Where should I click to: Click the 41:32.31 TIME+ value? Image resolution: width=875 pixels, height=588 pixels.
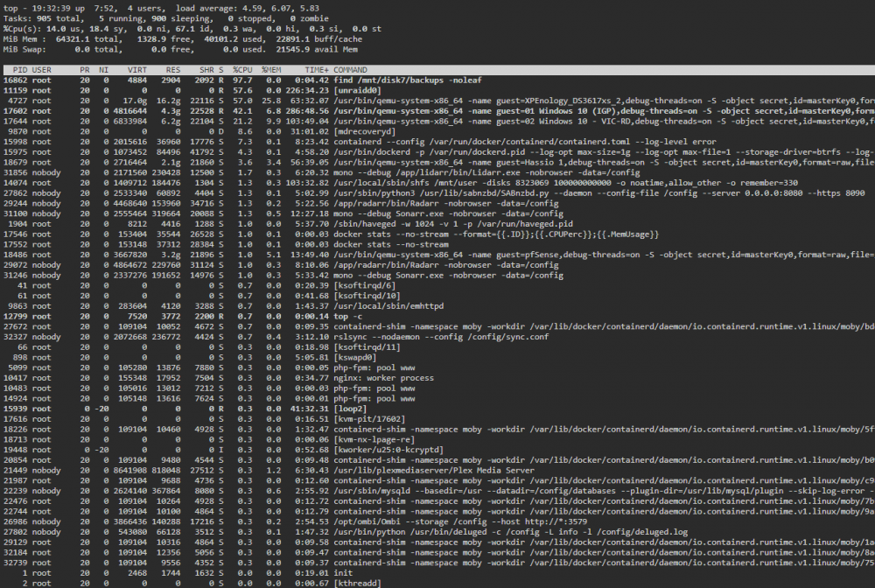point(310,409)
